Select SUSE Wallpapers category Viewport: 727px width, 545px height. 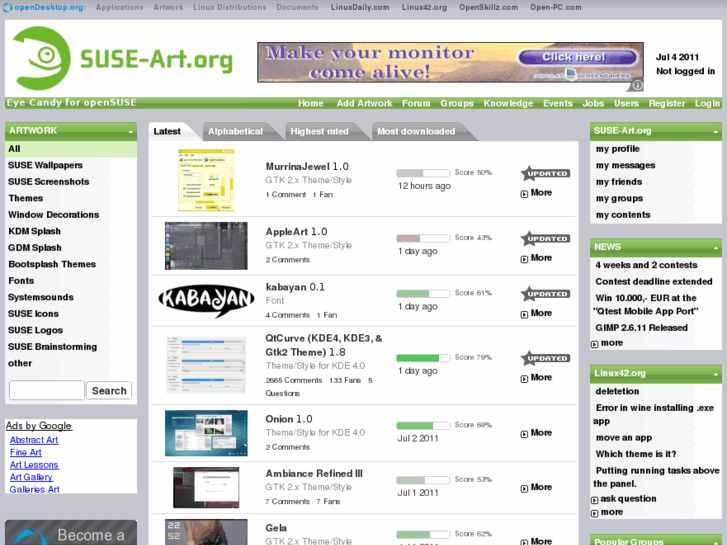45,165
